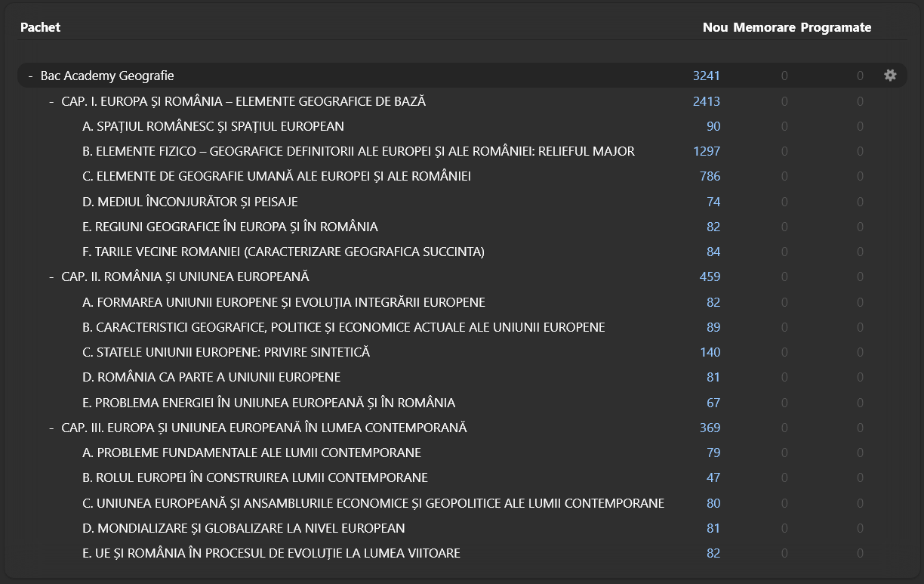Click the Nou column header
This screenshot has width=924, height=584.
click(715, 27)
